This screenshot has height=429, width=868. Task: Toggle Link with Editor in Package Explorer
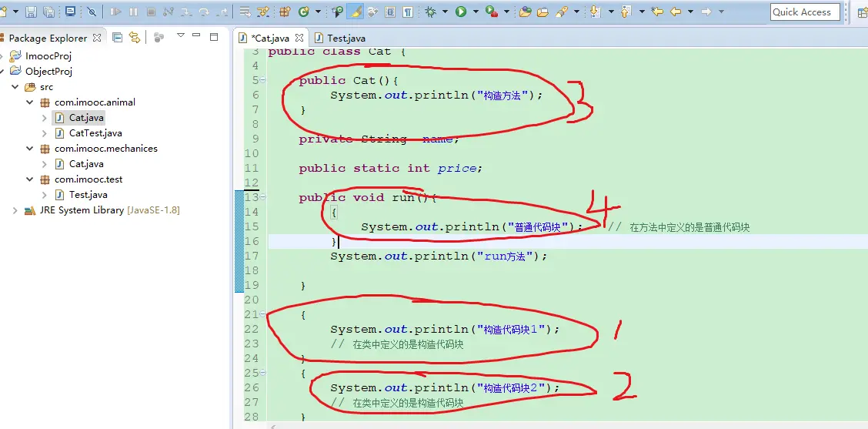(x=135, y=37)
